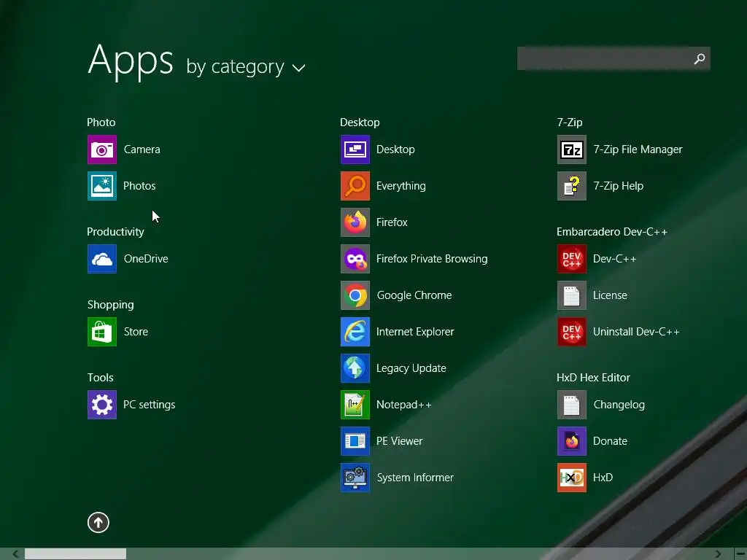747x560 pixels.
Task: Click the '7-Zip' category heading
Action: click(570, 122)
